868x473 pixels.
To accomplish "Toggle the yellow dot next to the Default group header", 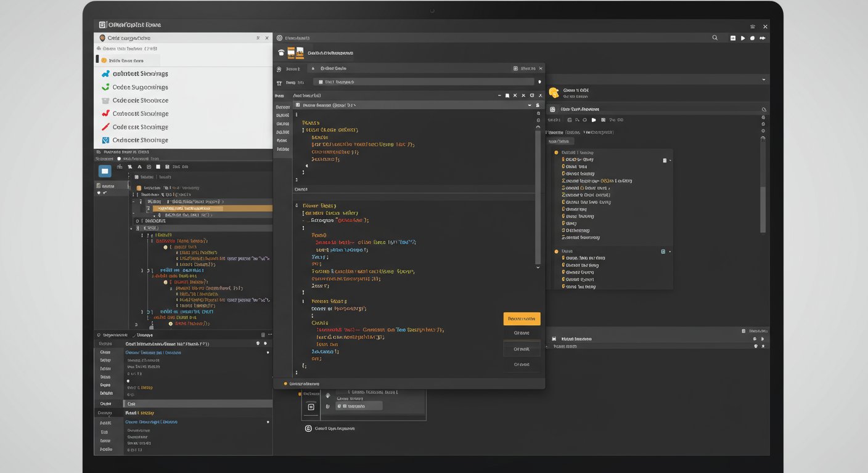I will [x=555, y=152].
